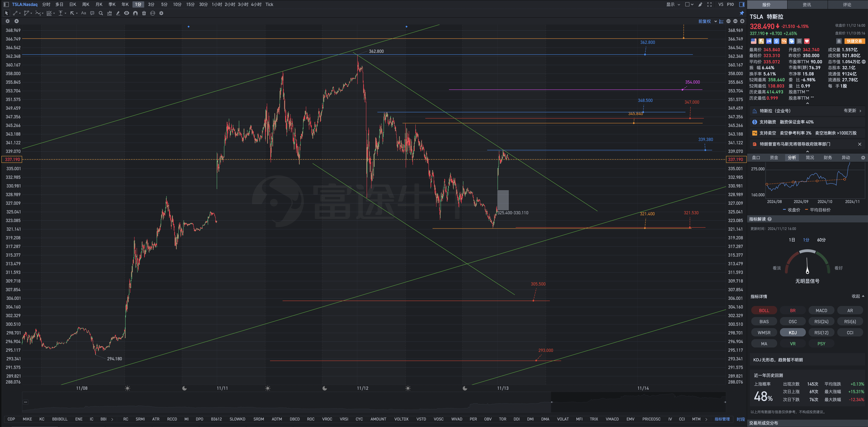Click the US flag market icon

pyautogui.click(x=753, y=41)
